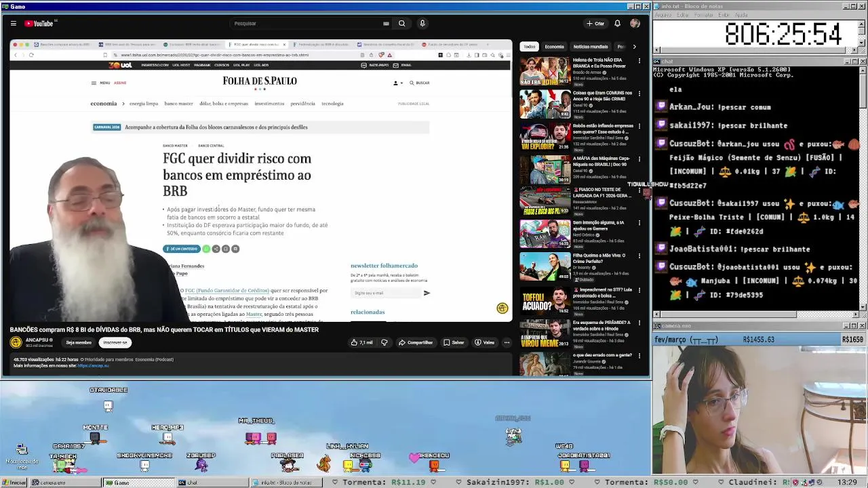Image resolution: width=868 pixels, height=488 pixels.
Task: Start voice search with the microphone icon
Action: click(x=422, y=23)
